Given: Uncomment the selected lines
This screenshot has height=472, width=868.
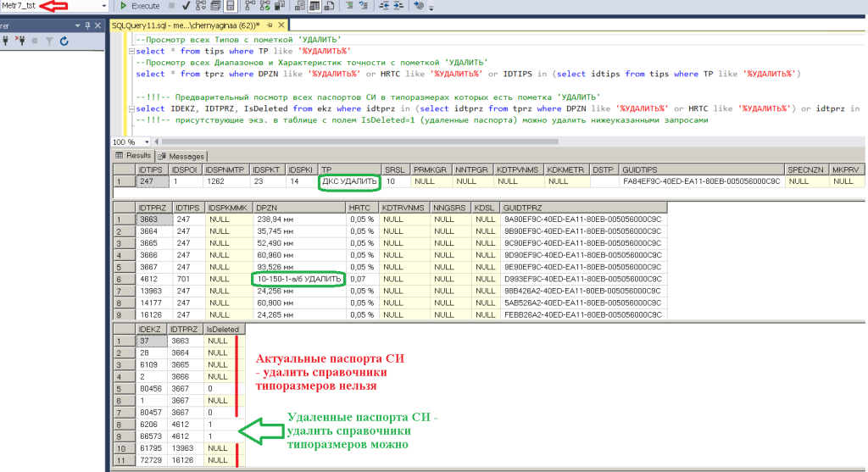Looking at the screenshot, I should [364, 6].
